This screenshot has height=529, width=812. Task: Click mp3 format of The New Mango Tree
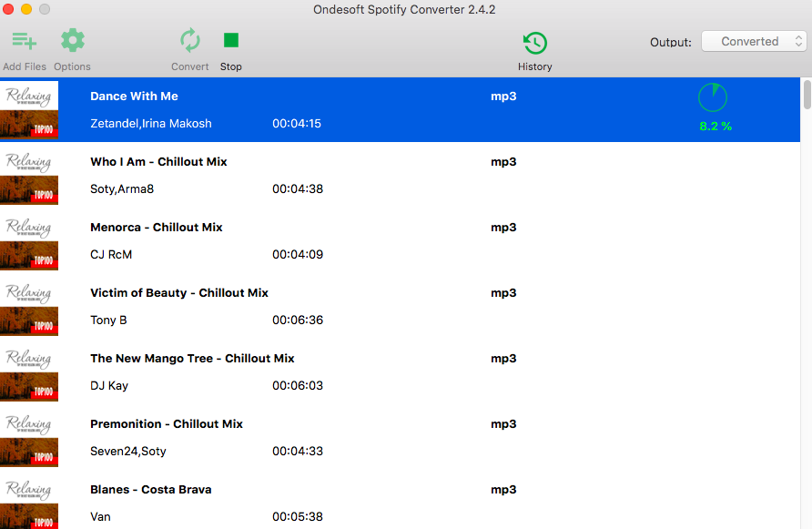[x=503, y=359]
